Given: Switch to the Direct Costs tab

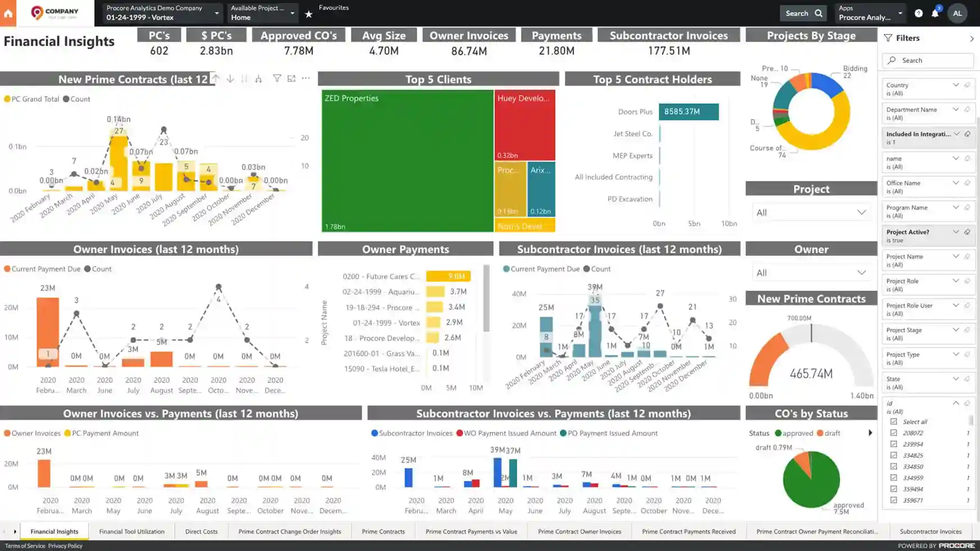Looking at the screenshot, I should pyautogui.click(x=201, y=531).
